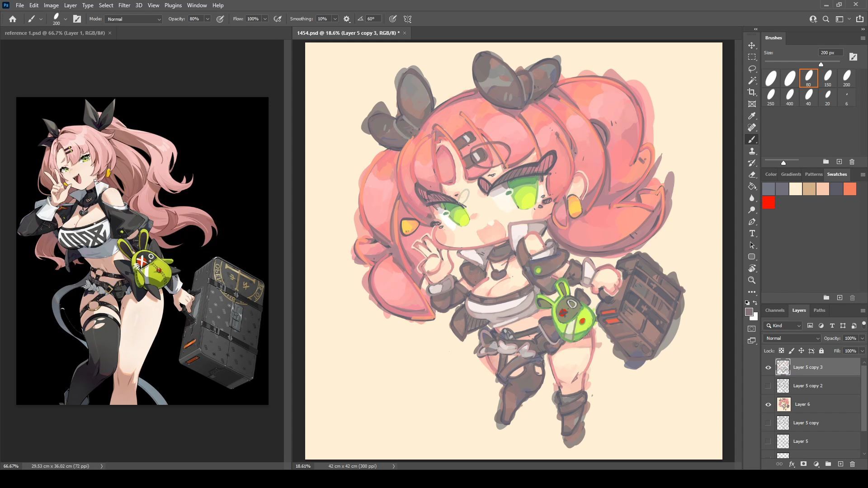Create a new layer
Screen dimensions: 868x488
[840, 464]
